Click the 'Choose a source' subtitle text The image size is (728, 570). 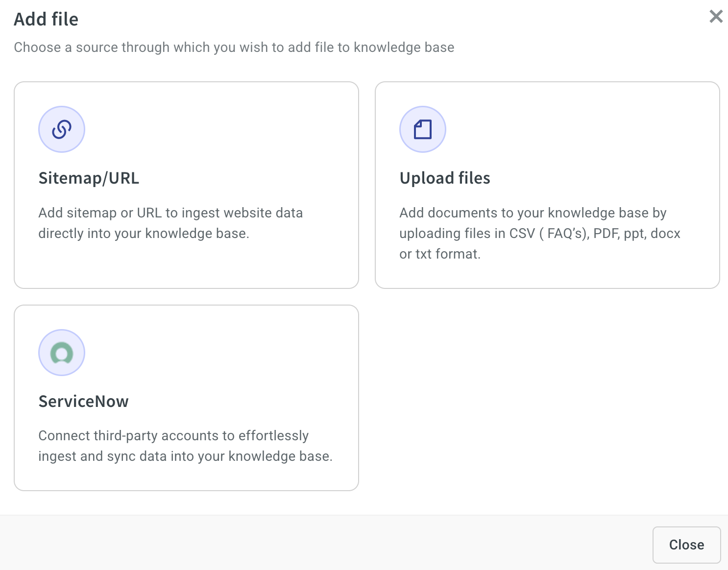[234, 47]
